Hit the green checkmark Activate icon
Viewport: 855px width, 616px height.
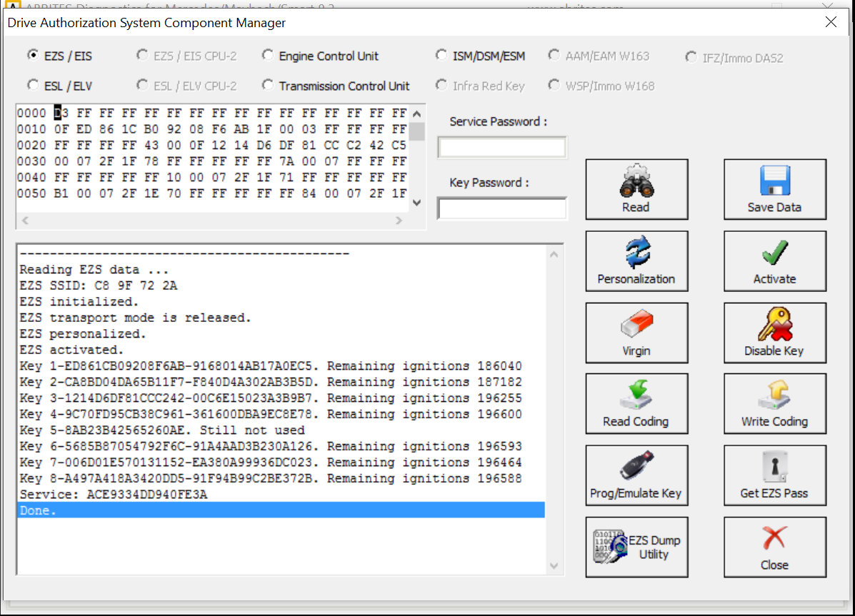[x=774, y=253]
